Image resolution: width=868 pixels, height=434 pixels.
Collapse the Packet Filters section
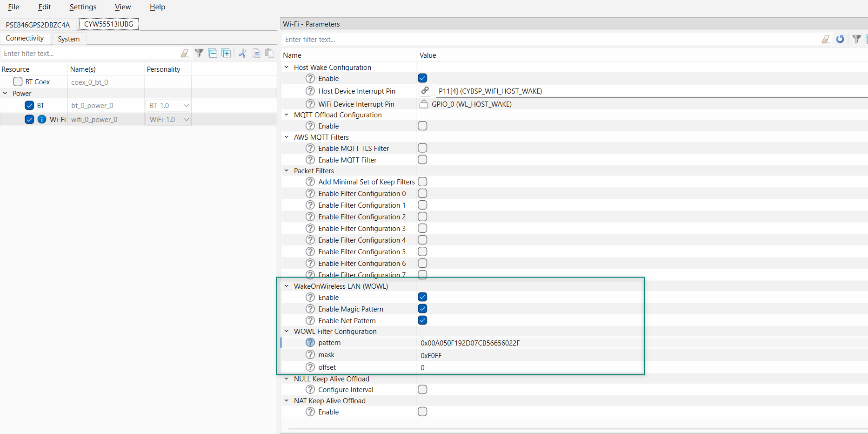click(x=287, y=171)
